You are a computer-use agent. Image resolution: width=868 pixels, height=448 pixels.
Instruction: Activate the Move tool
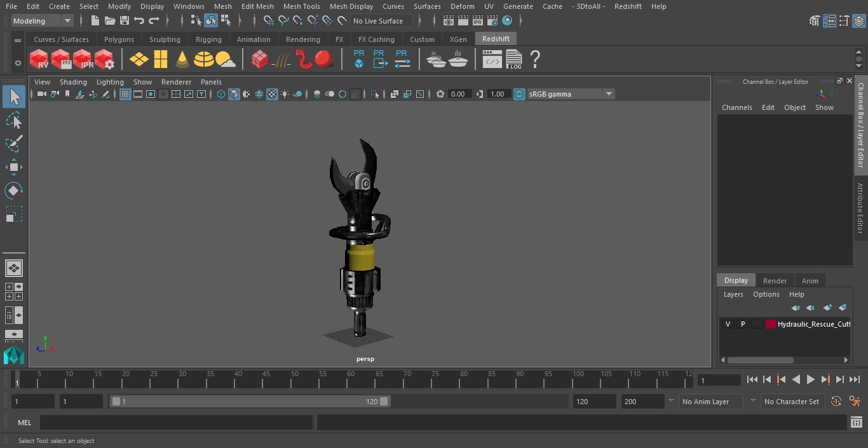point(14,168)
